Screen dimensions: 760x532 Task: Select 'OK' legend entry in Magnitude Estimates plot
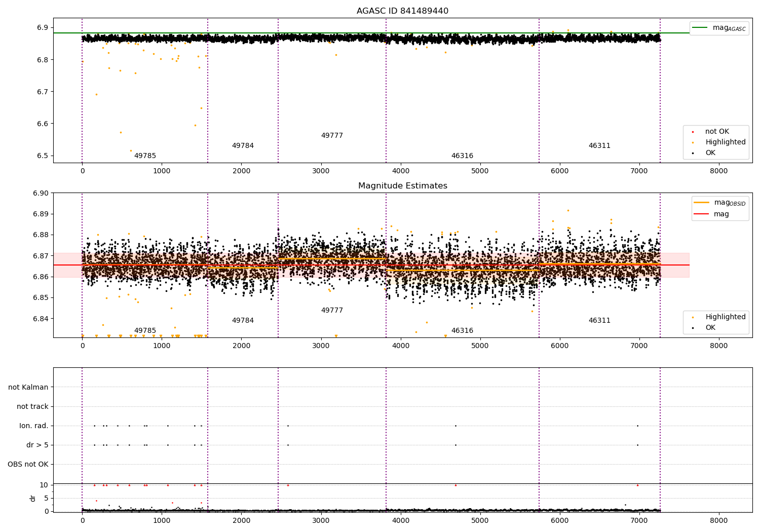coord(710,328)
